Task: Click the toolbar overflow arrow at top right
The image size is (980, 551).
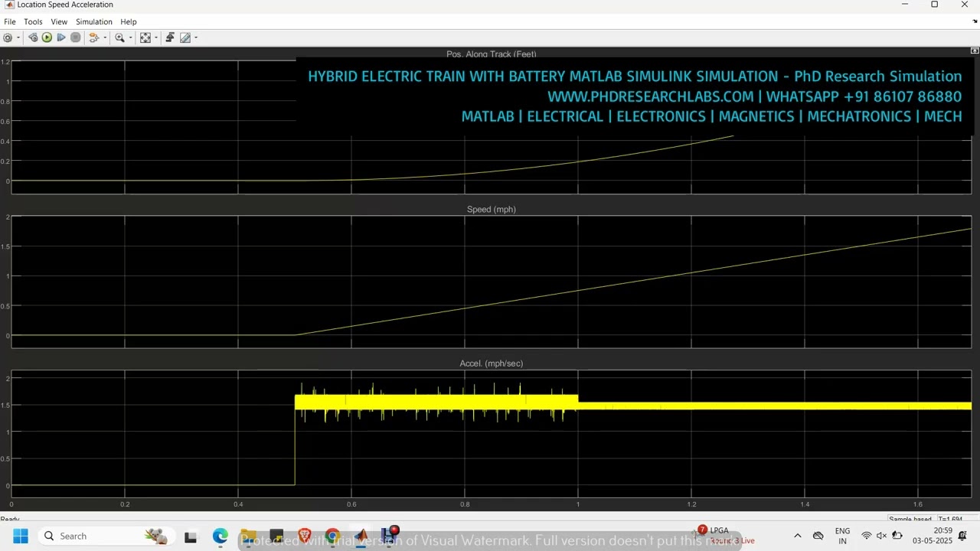Action: pyautogui.click(x=975, y=21)
